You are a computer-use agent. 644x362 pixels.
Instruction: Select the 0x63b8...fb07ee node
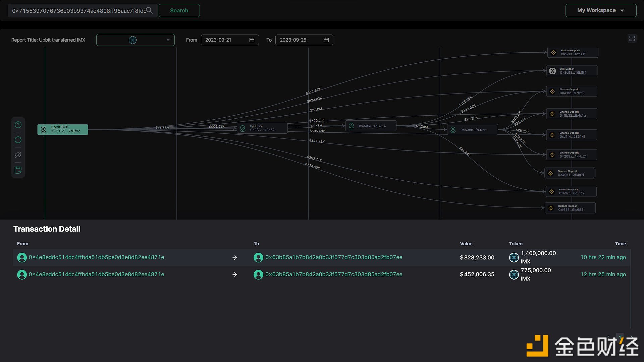(x=473, y=130)
